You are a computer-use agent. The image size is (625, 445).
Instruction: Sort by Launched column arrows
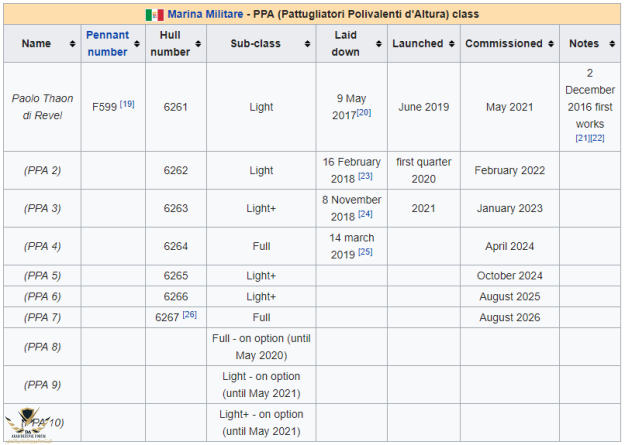coord(452,43)
